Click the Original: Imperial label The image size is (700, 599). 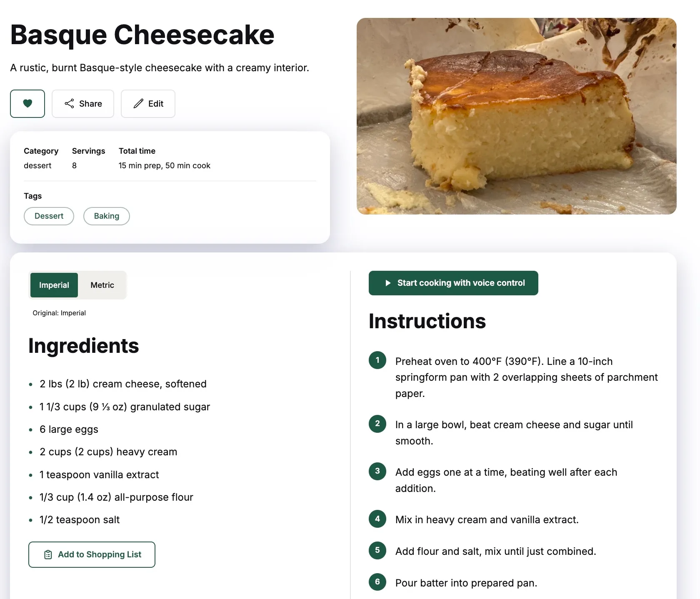tap(59, 313)
